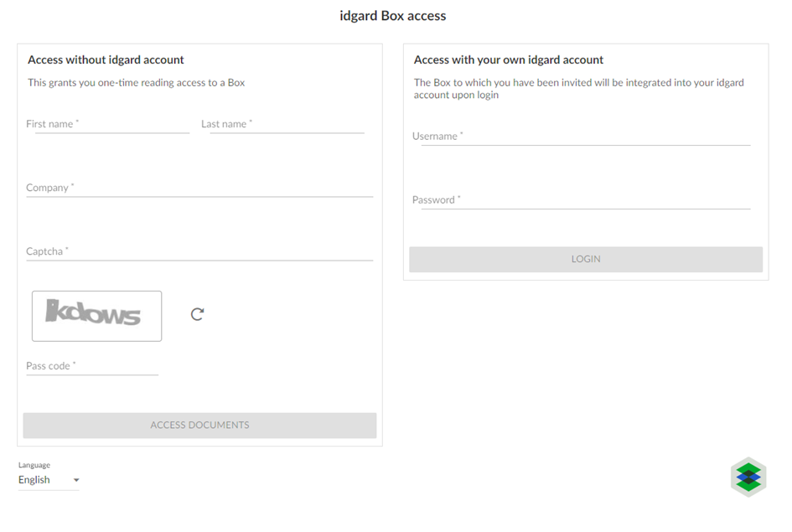Click into the Captcha text field
The height and width of the screenshot is (532, 792).
click(199, 251)
